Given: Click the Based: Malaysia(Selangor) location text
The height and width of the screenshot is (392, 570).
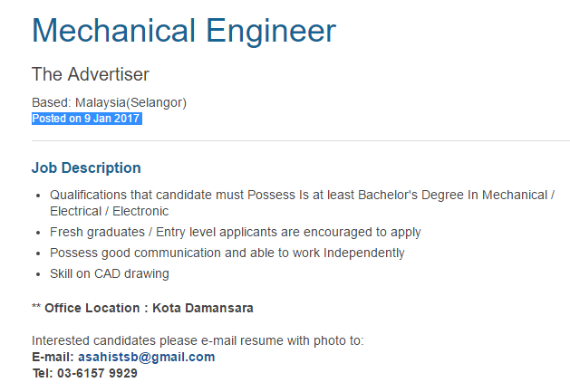Looking at the screenshot, I should [x=109, y=102].
